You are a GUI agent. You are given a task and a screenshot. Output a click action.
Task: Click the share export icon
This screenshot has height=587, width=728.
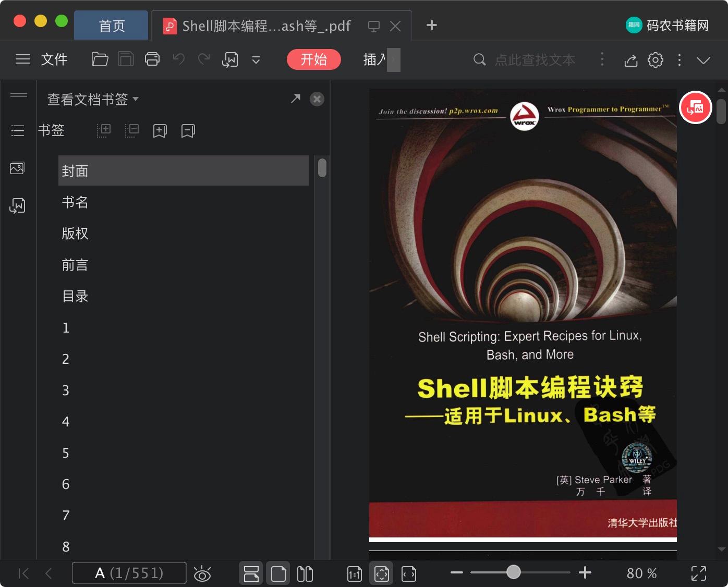[x=631, y=60]
